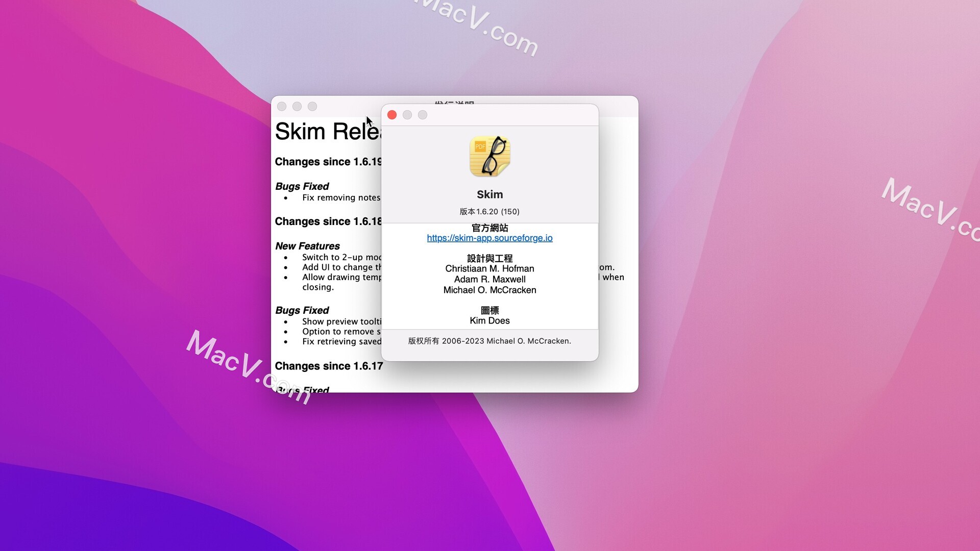Zoom the release notes window
The image size is (980, 551).
point(312,106)
